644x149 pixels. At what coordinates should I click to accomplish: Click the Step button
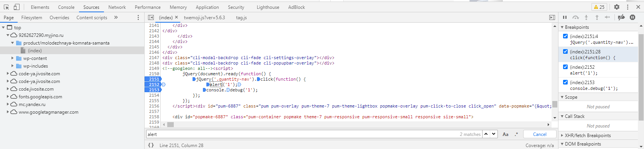(x=607, y=17)
